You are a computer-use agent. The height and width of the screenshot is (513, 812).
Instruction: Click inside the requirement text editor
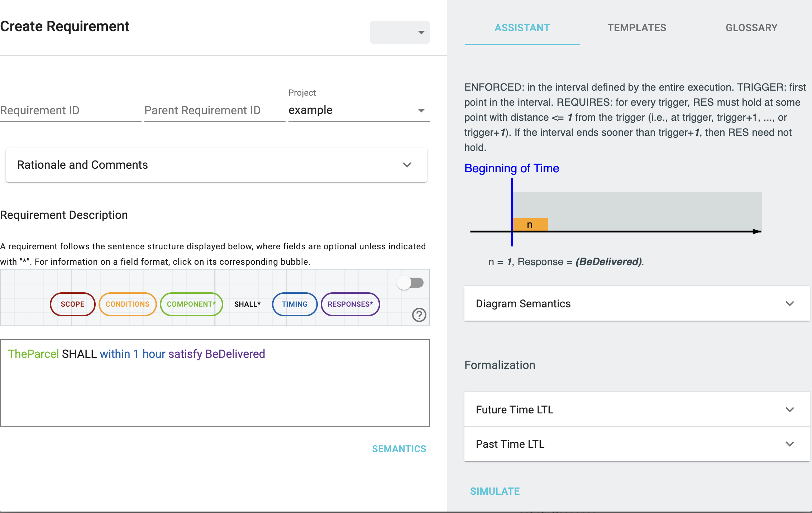[x=215, y=383]
